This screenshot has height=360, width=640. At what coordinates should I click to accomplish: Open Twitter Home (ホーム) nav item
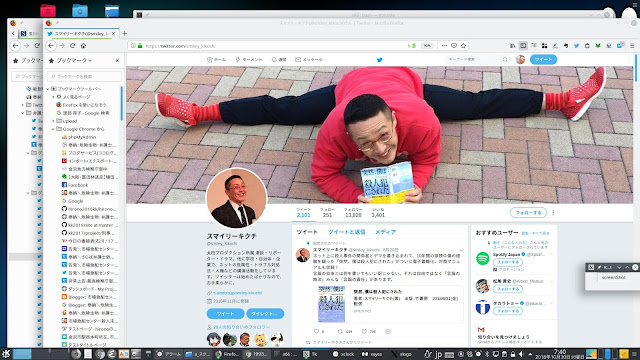216,60
